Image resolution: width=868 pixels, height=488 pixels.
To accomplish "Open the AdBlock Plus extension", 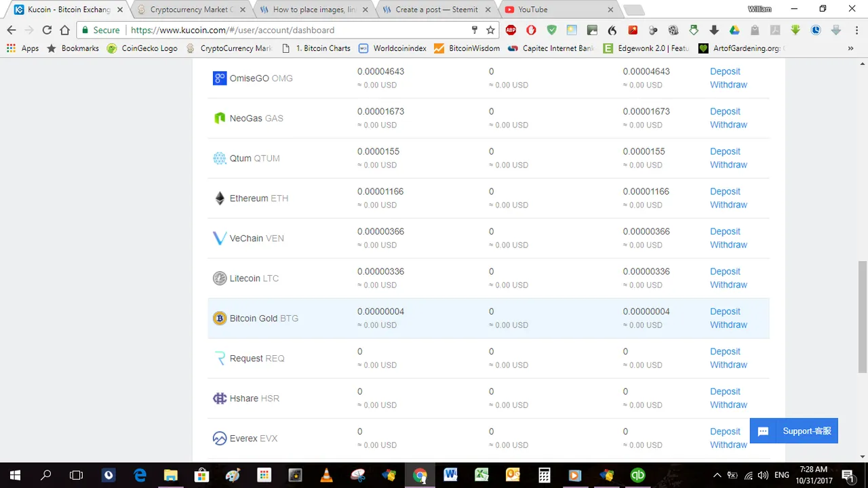I will pyautogui.click(x=511, y=30).
